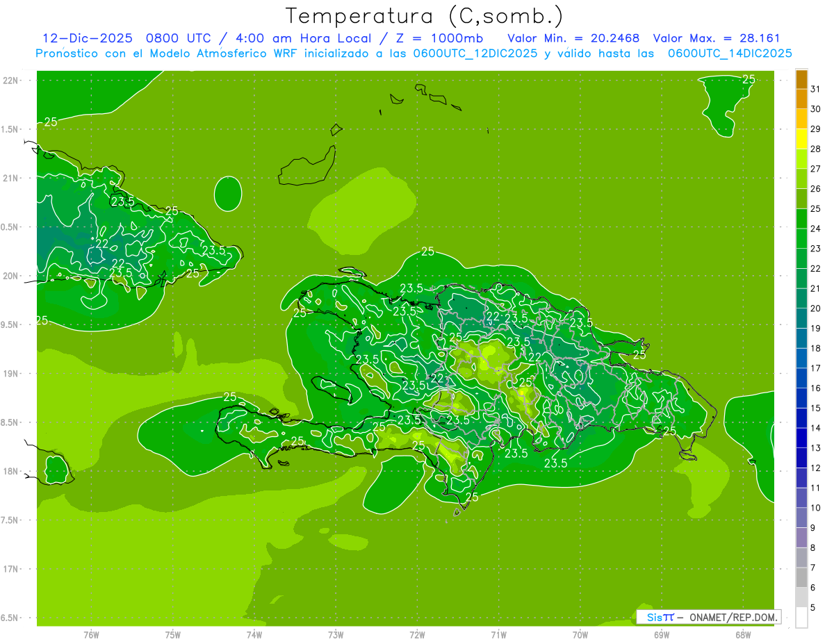834x644 pixels.
Task: Pick the dark blue swatch beside the 14 legend label
Action: point(801,418)
